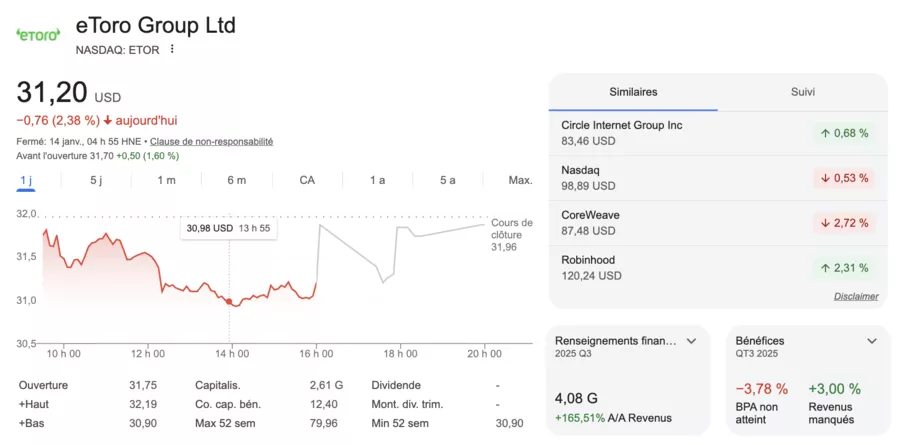Click the eToro Group Ltd title
Viewport: 900px width, 445px height.
[x=156, y=26]
